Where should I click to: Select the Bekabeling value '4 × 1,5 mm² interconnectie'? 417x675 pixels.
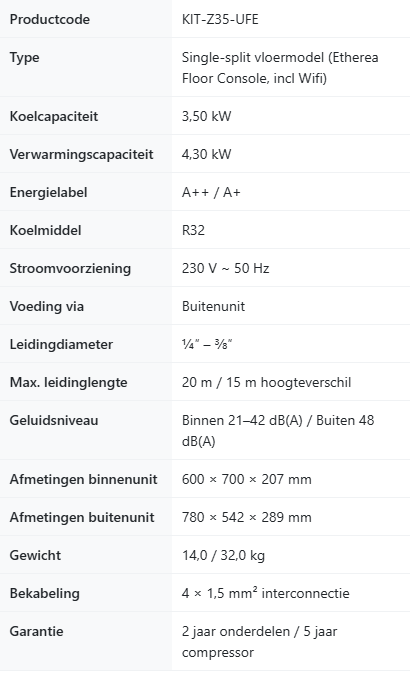point(266,593)
